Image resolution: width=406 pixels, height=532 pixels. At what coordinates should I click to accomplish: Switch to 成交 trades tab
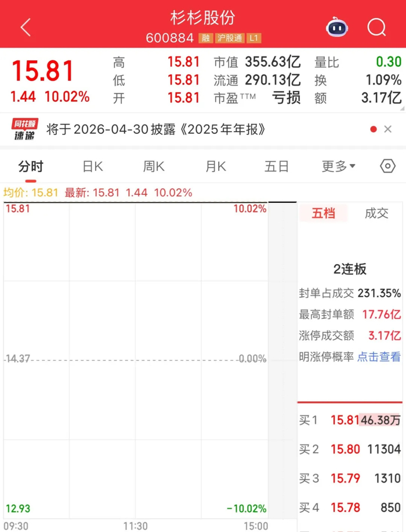pos(376,213)
